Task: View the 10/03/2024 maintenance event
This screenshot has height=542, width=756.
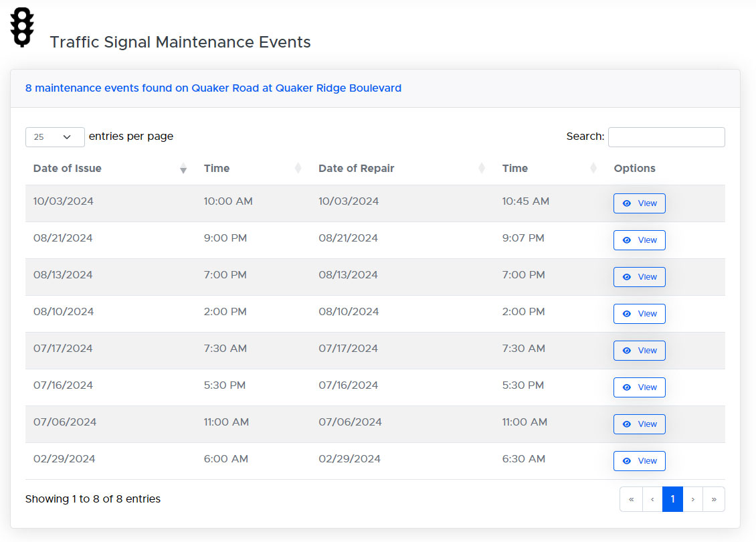Action: 639,203
